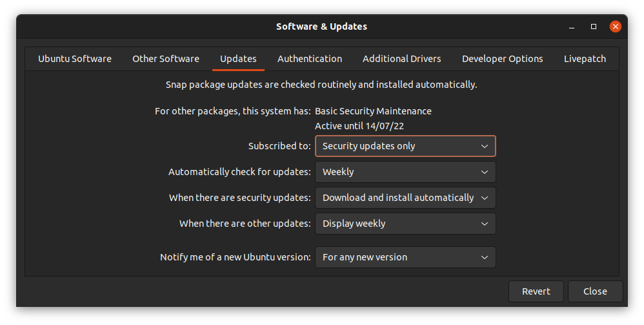Open 'When there are security updates' dropdown

[405, 198]
